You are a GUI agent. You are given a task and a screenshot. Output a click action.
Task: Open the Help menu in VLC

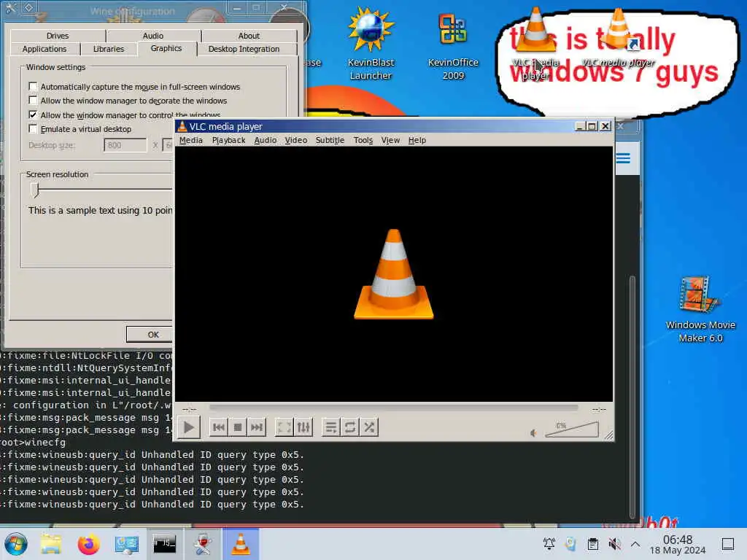pos(417,140)
